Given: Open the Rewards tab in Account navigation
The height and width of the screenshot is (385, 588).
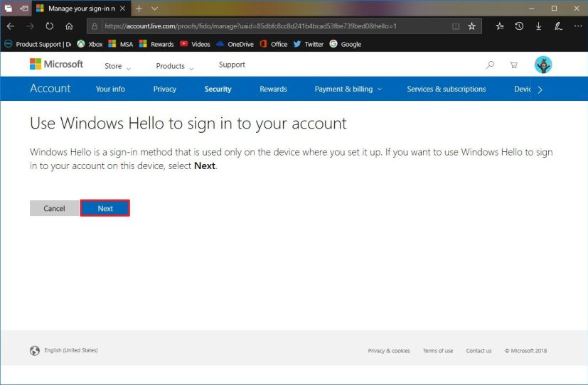Looking at the screenshot, I should [x=273, y=89].
